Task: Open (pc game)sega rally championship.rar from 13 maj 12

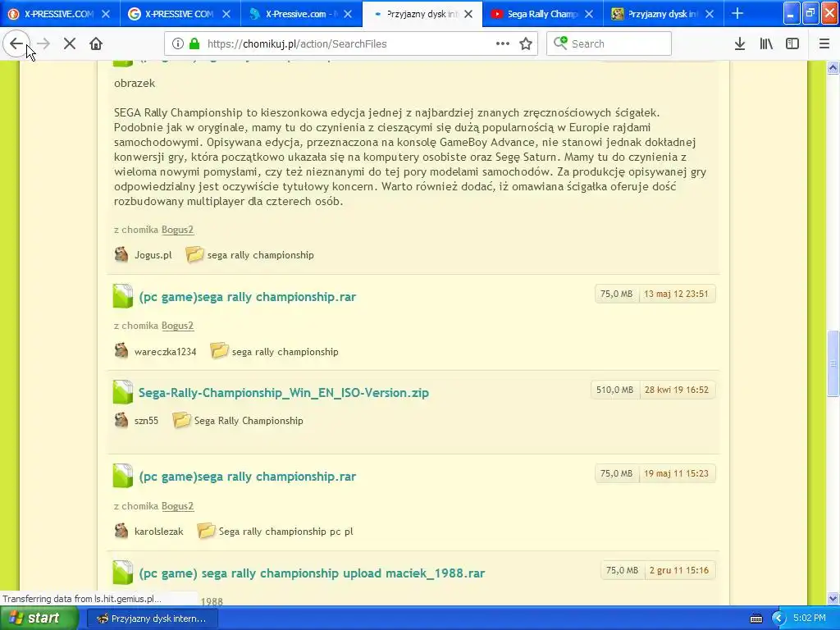Action: pyautogui.click(x=248, y=297)
